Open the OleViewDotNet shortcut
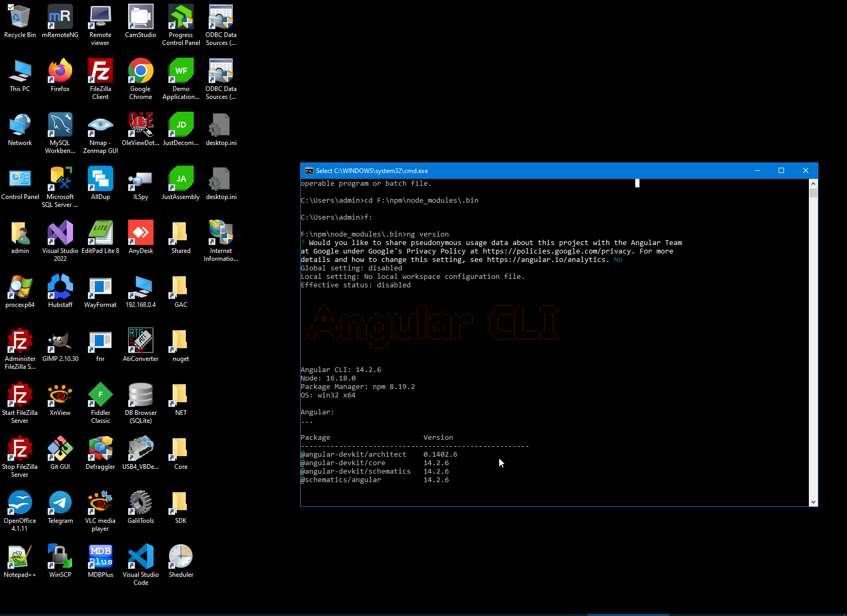 coord(140,129)
